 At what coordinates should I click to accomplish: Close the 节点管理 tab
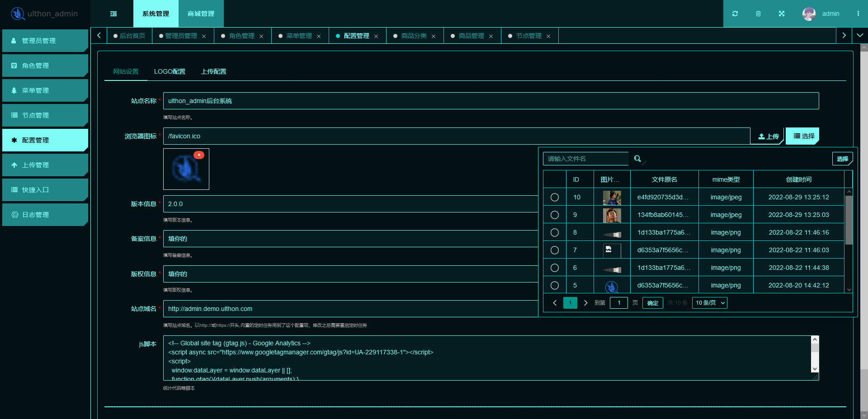click(548, 36)
